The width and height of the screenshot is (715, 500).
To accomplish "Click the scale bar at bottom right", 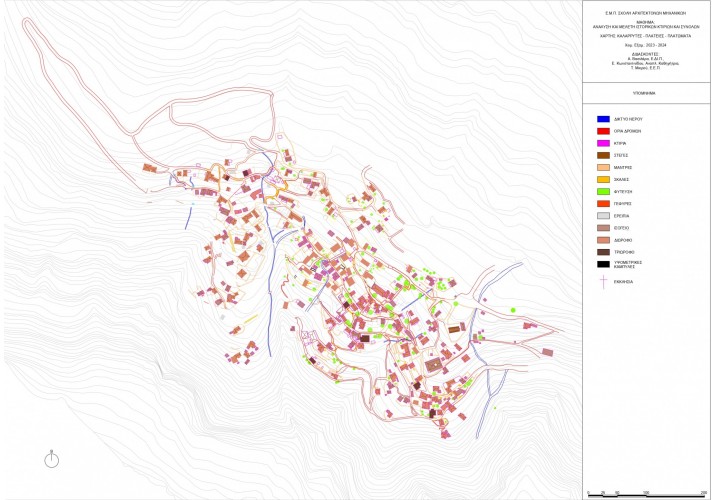I will click(648, 494).
